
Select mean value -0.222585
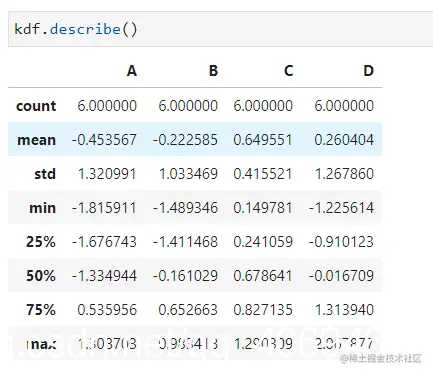coord(185,140)
